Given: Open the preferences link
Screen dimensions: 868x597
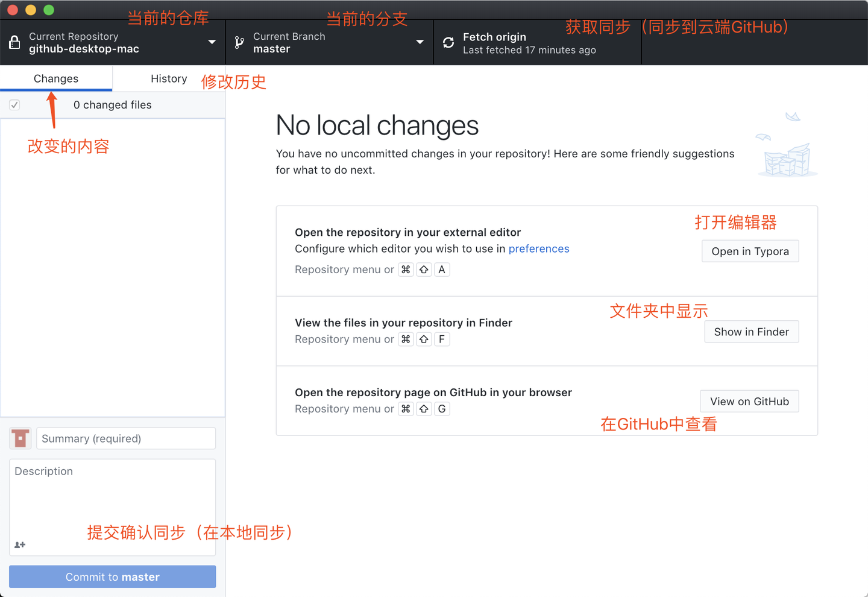Looking at the screenshot, I should [x=538, y=248].
